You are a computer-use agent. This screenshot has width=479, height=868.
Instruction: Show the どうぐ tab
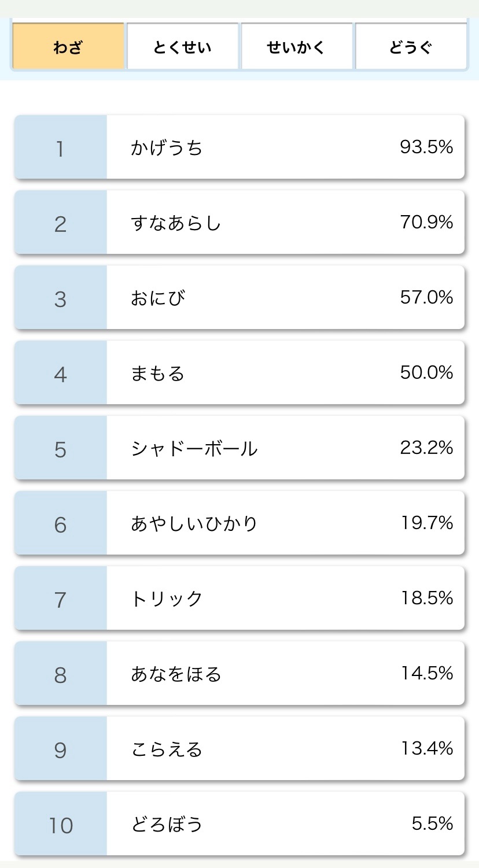click(x=411, y=46)
